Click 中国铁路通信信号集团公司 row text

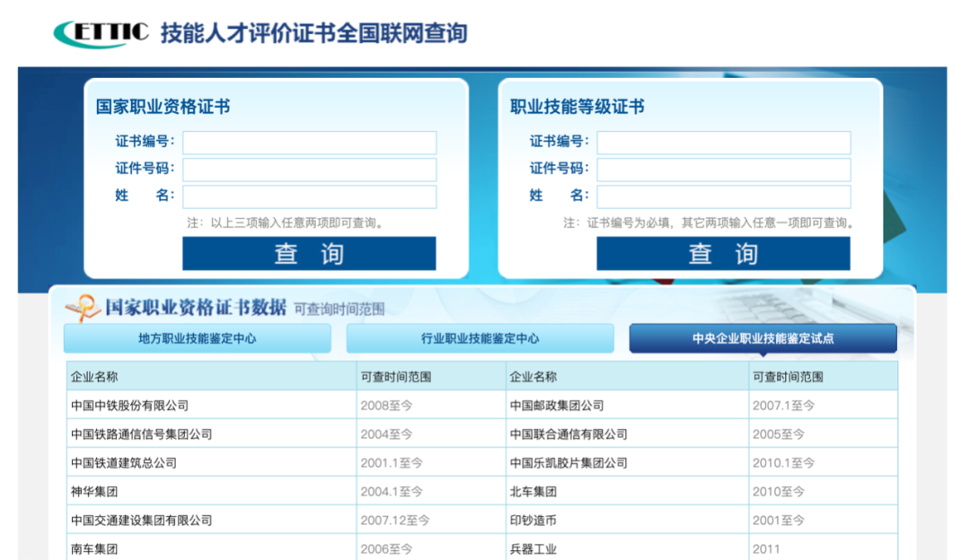(142, 434)
